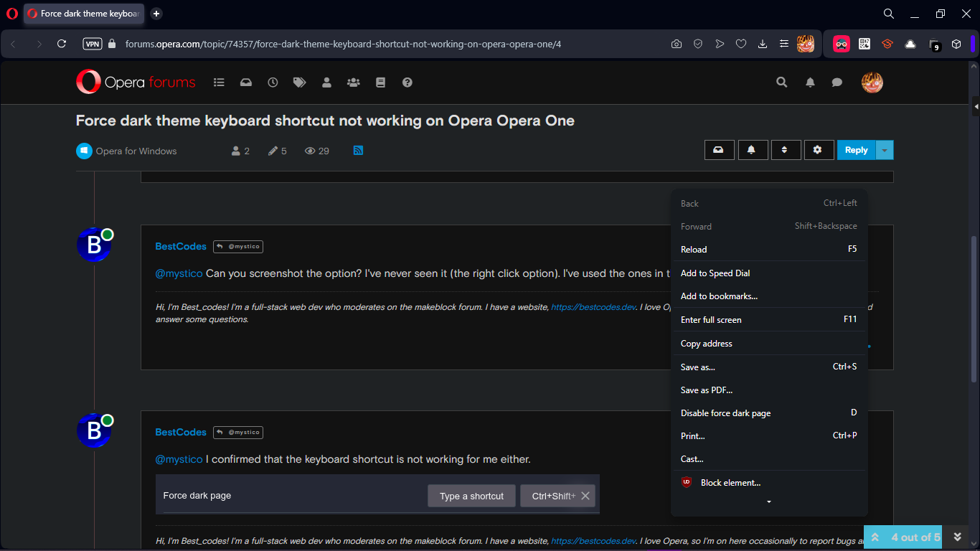Send page using the arrow-shaped icon
Image resolution: width=980 pixels, height=551 pixels.
click(720, 44)
